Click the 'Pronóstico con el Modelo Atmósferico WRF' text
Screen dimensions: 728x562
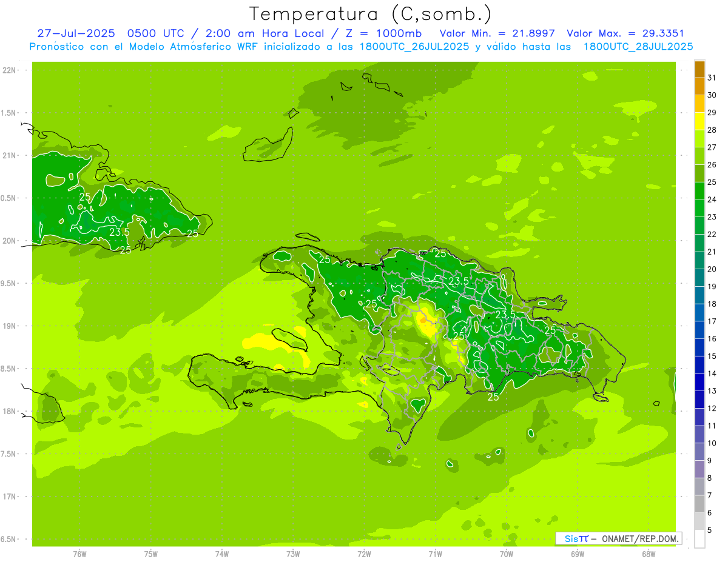pyautogui.click(x=144, y=47)
